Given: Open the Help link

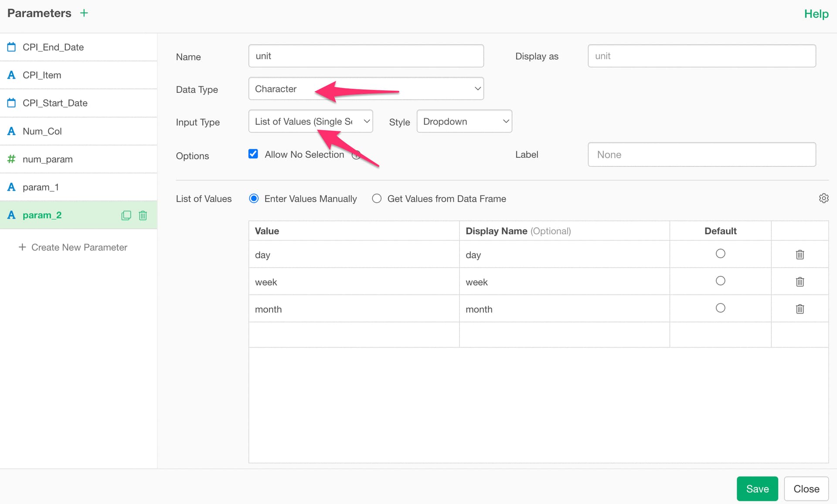Looking at the screenshot, I should (x=816, y=14).
